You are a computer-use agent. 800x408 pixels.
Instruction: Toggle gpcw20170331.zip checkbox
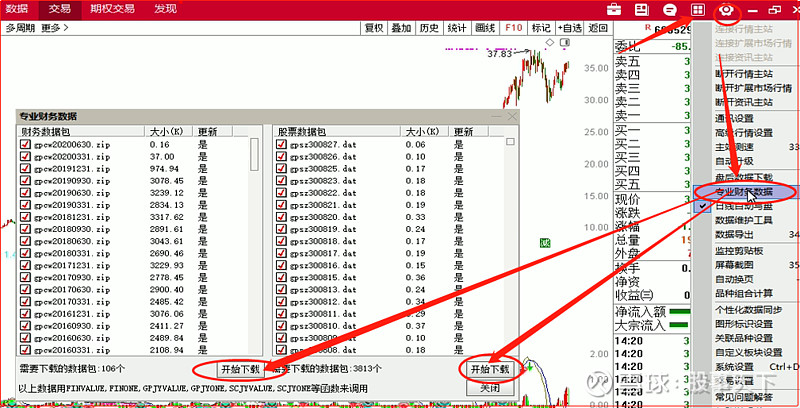click(x=25, y=301)
